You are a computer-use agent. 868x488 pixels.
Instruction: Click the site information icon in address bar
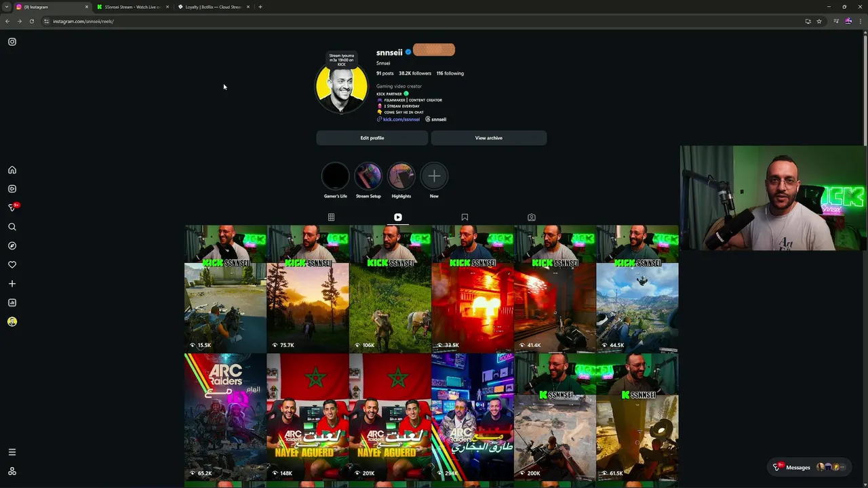pyautogui.click(x=46, y=21)
